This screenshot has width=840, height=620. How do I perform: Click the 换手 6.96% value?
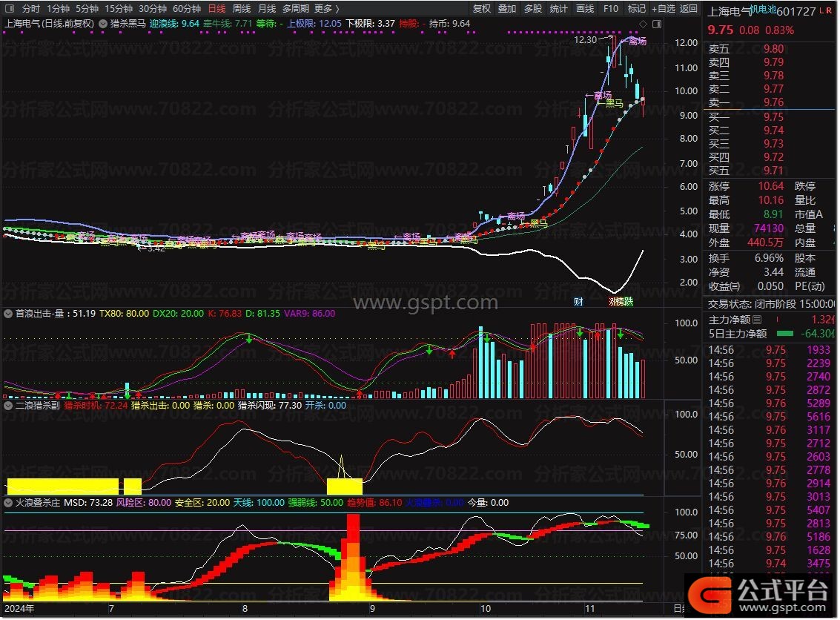click(x=770, y=258)
